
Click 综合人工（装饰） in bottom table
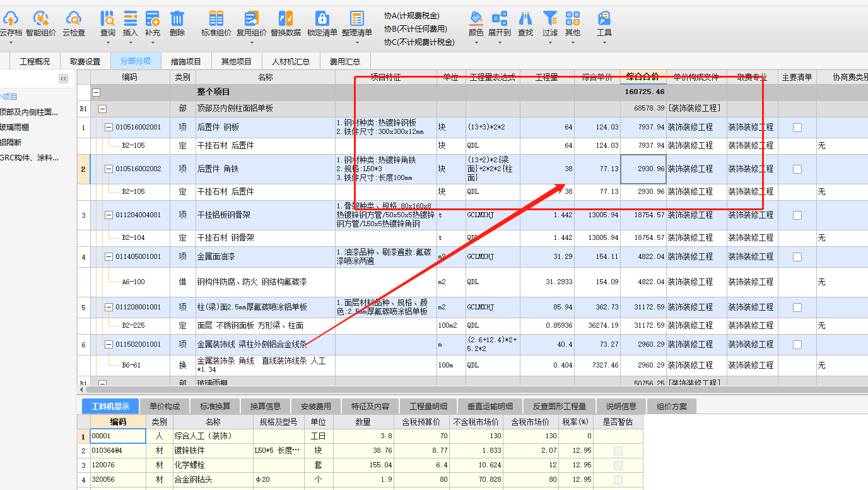tap(213, 436)
